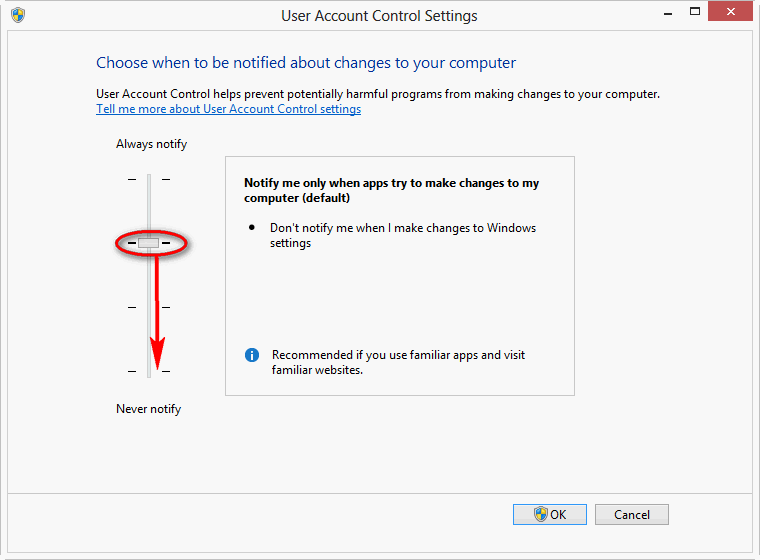Image resolution: width=760 pixels, height=560 pixels.
Task: Minimize the User Account Control Settings window
Action: pos(668,15)
